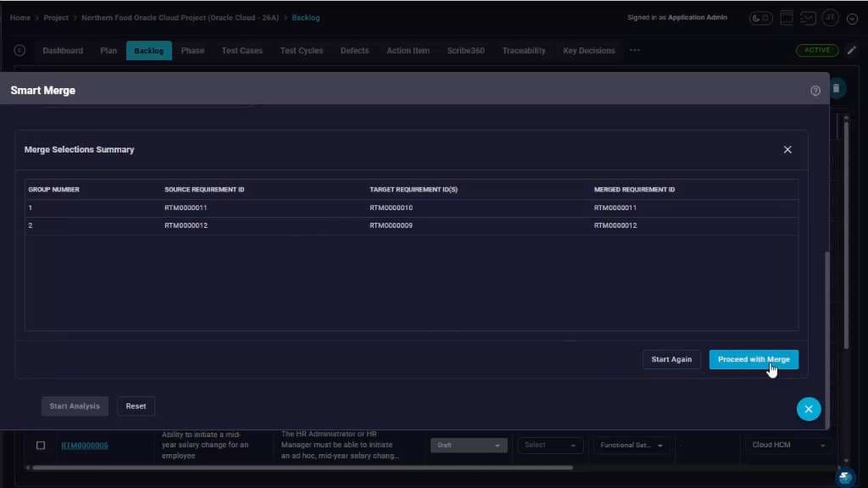Screen dimensions: 868x488
Task: Open the more tabs ellipsis menu
Action: [x=634, y=50]
